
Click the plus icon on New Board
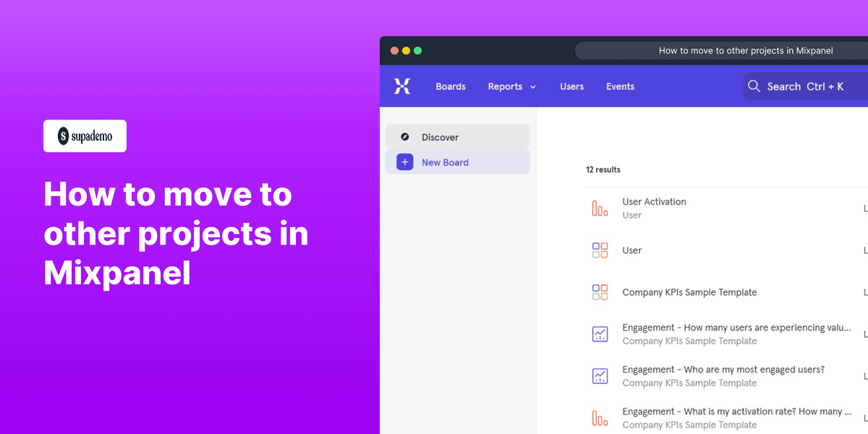coord(404,161)
